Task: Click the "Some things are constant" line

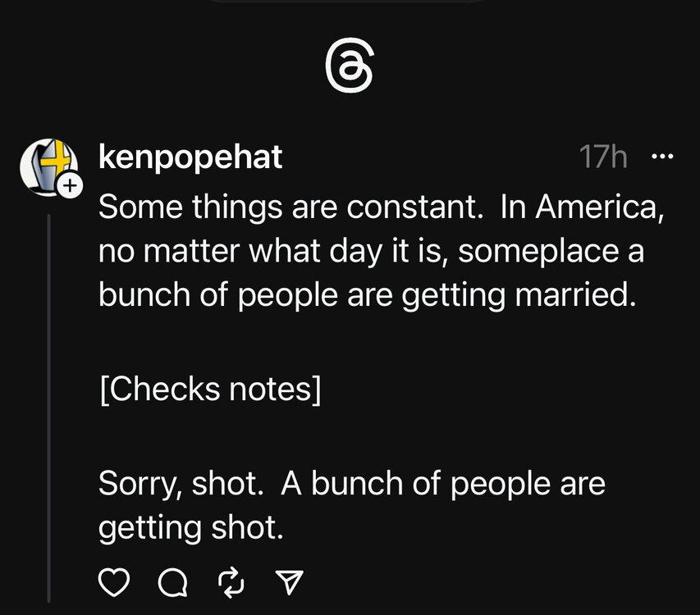Action: 287,207
